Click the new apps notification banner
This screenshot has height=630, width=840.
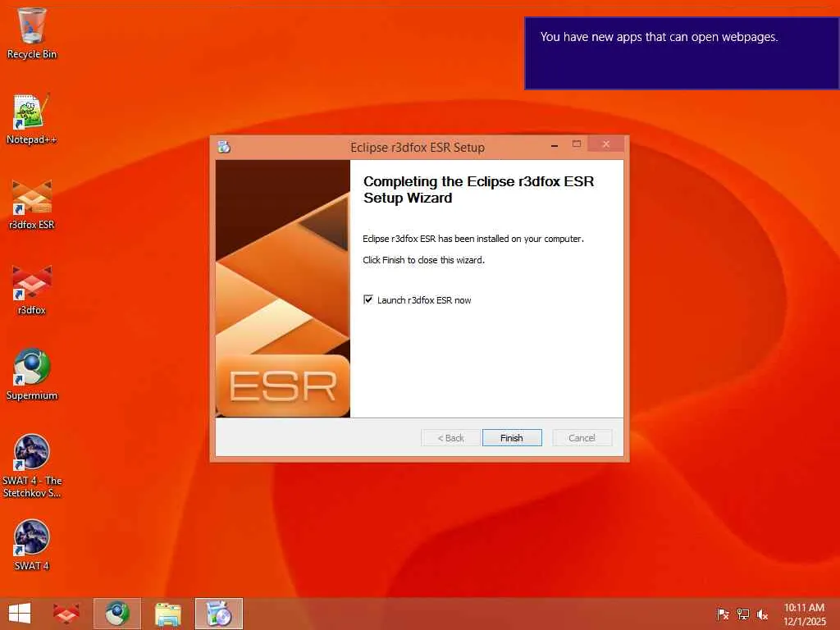(x=682, y=53)
